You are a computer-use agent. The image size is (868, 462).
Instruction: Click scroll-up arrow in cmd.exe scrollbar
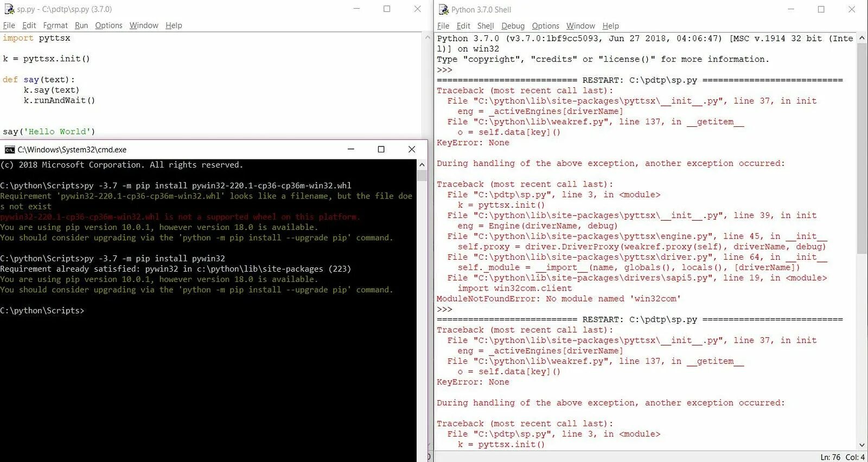tap(422, 164)
